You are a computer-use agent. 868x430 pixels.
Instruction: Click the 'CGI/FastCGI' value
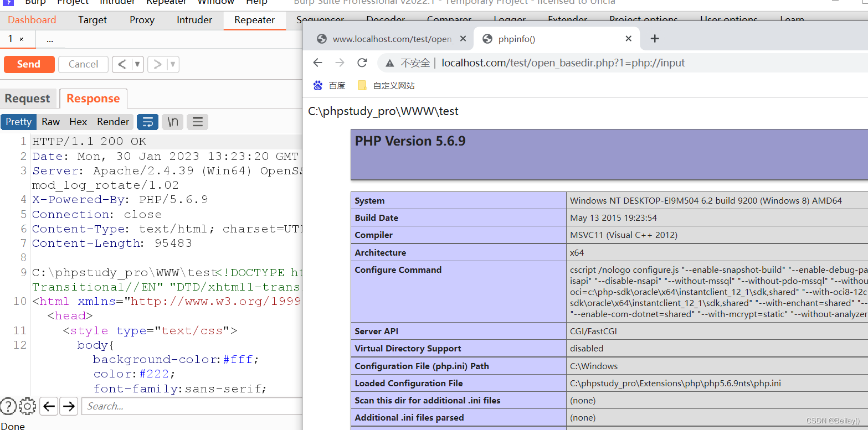(x=593, y=331)
